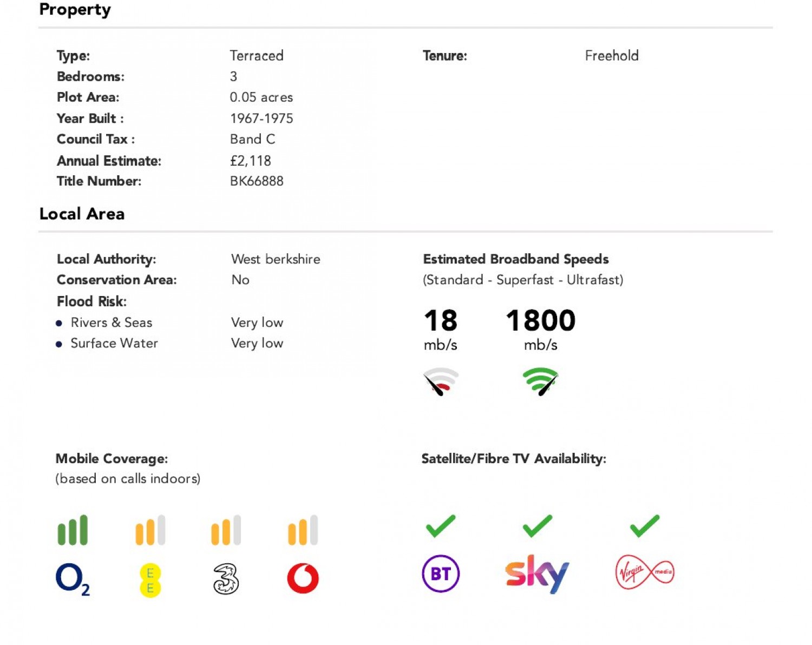Click the green ultrafast wifi gauge icon
The width and height of the screenshot is (812, 645).
(x=540, y=381)
